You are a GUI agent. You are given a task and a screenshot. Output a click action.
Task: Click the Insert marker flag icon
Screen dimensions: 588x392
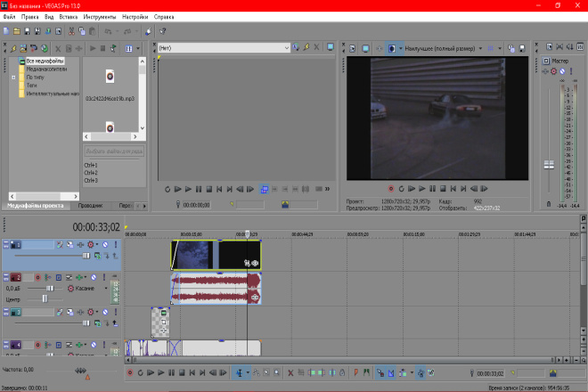[x=355, y=372]
